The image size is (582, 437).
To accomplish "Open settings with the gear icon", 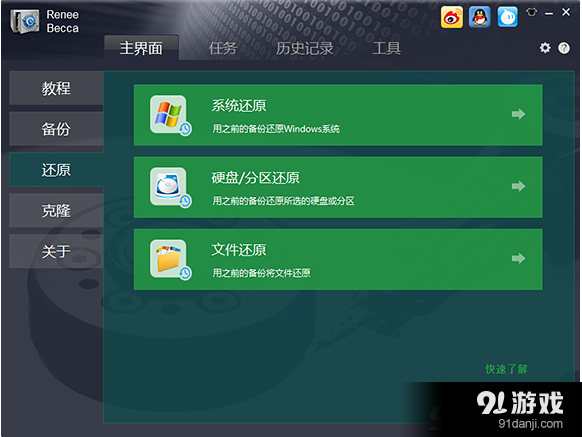I will 545,48.
